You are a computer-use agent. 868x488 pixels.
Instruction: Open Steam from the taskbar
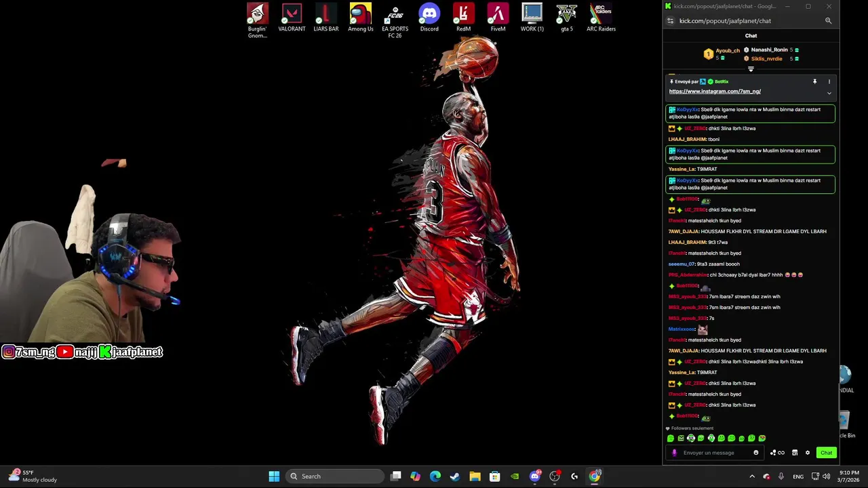pos(455,476)
